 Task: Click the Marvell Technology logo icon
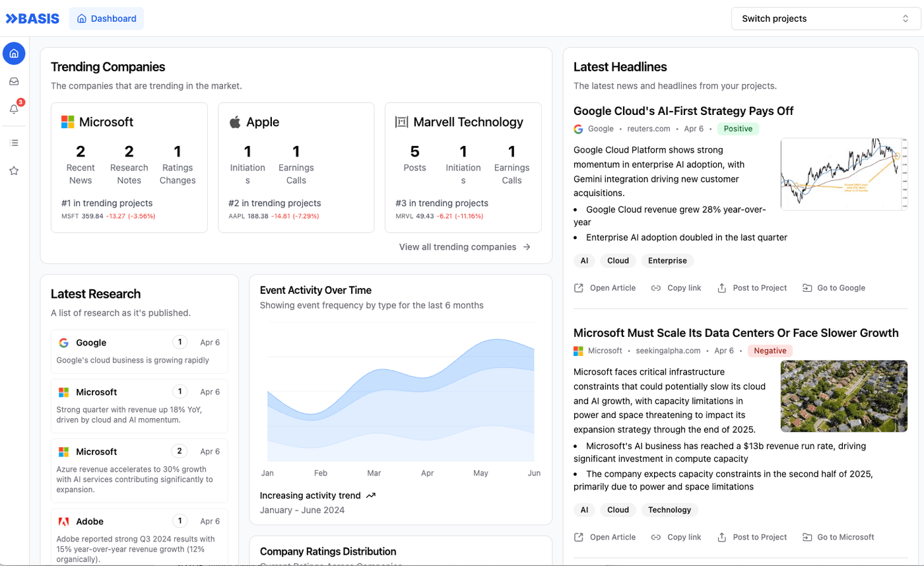402,122
